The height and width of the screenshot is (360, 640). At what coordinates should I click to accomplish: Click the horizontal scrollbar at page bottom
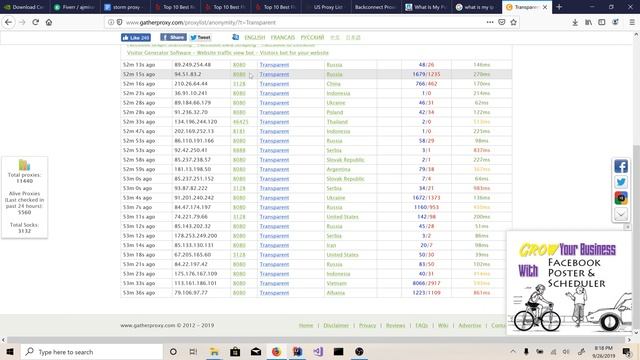click(x=316, y=340)
